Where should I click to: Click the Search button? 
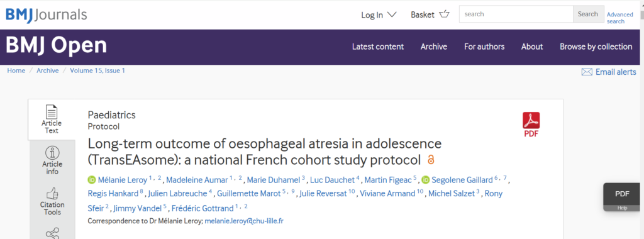click(588, 14)
